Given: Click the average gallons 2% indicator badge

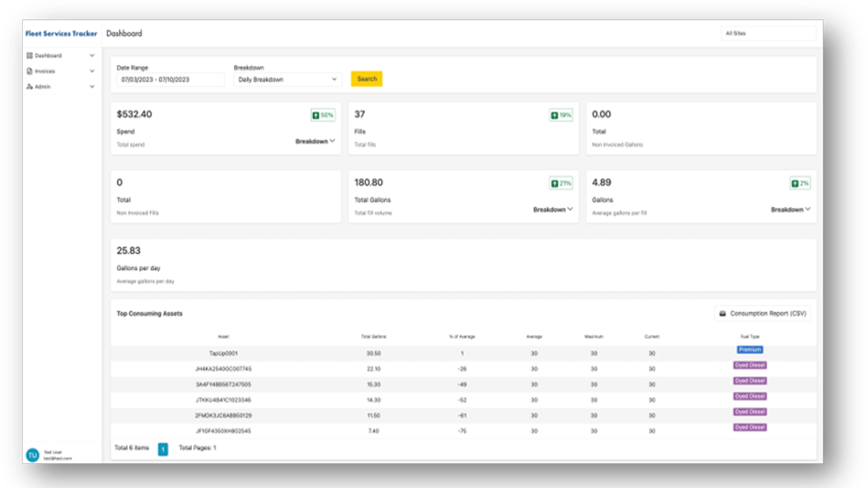Looking at the screenshot, I should 800,183.
